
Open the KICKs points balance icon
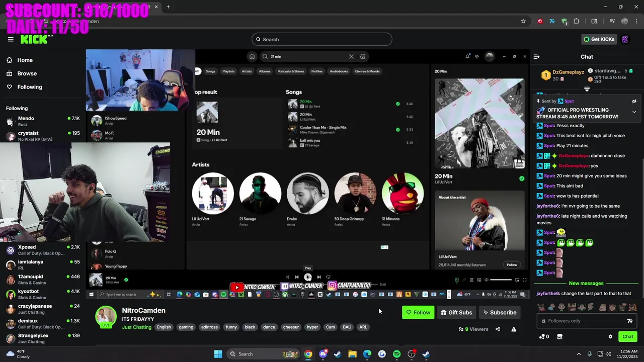tap(543, 337)
